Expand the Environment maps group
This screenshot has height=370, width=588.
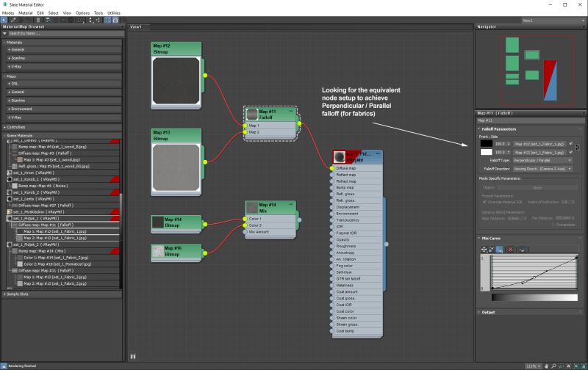click(64, 109)
